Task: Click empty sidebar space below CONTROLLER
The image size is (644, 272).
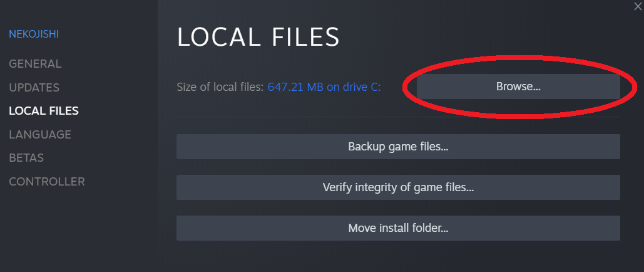Action: tap(75, 232)
